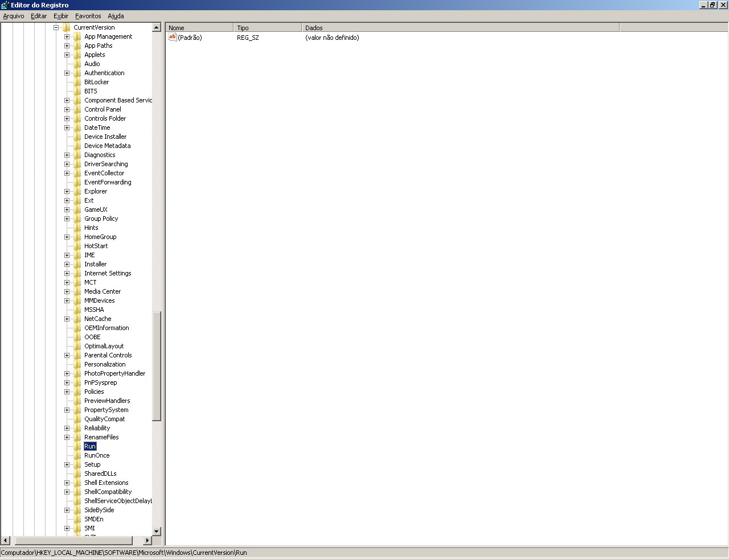Collapse the CurrentVersion key
Screen dimensions: 729x560
(56, 27)
